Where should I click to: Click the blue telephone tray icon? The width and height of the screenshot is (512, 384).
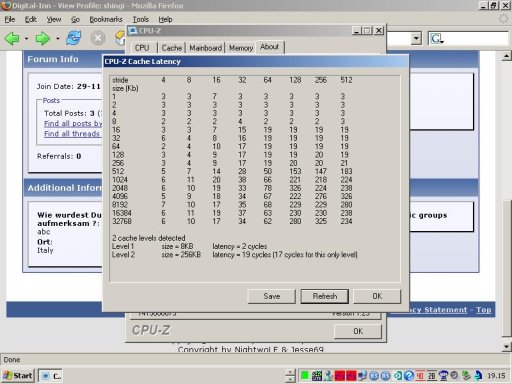[x=443, y=376]
